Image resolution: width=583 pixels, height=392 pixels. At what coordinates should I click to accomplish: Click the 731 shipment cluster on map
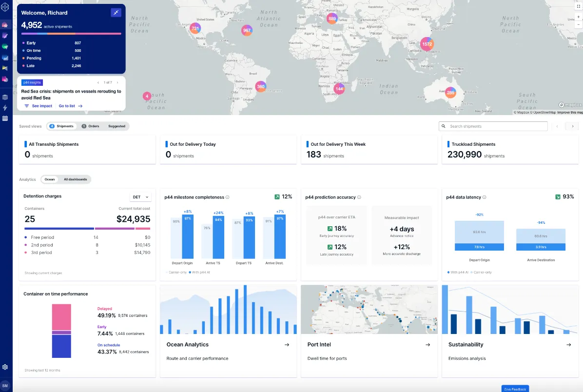tap(195, 28)
